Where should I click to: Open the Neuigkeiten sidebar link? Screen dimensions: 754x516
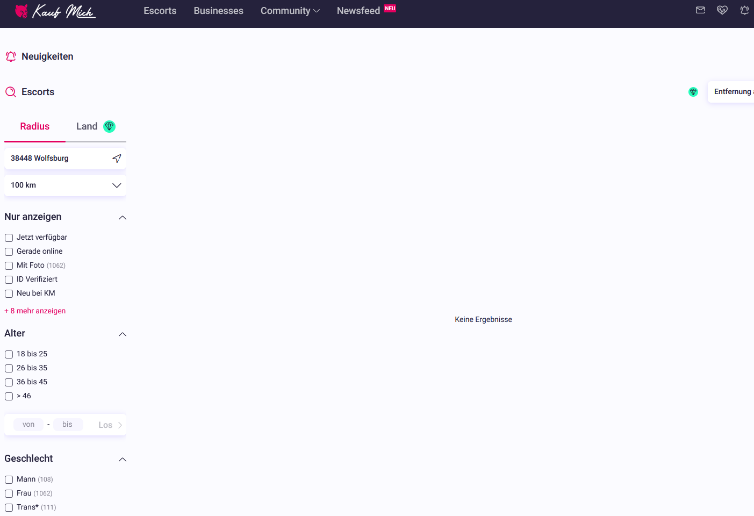point(47,57)
